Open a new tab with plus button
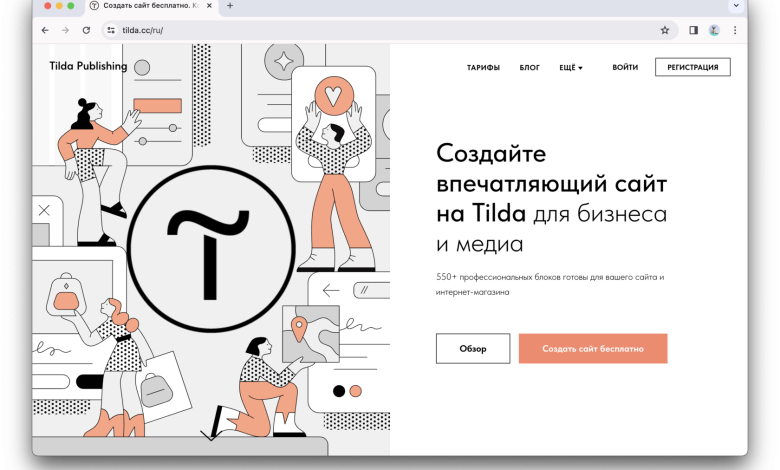 click(x=230, y=6)
